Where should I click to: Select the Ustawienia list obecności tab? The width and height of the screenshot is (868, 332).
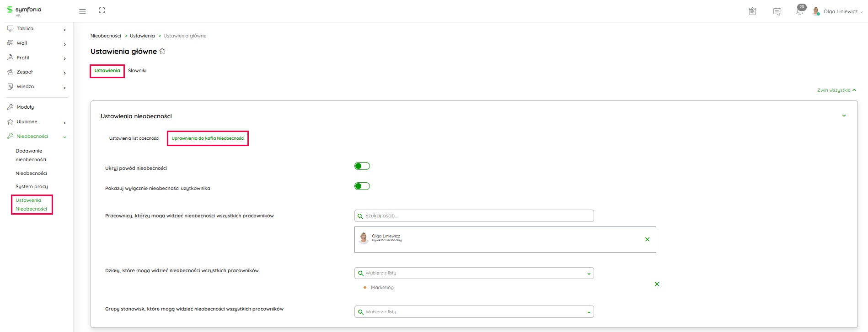pyautogui.click(x=134, y=138)
